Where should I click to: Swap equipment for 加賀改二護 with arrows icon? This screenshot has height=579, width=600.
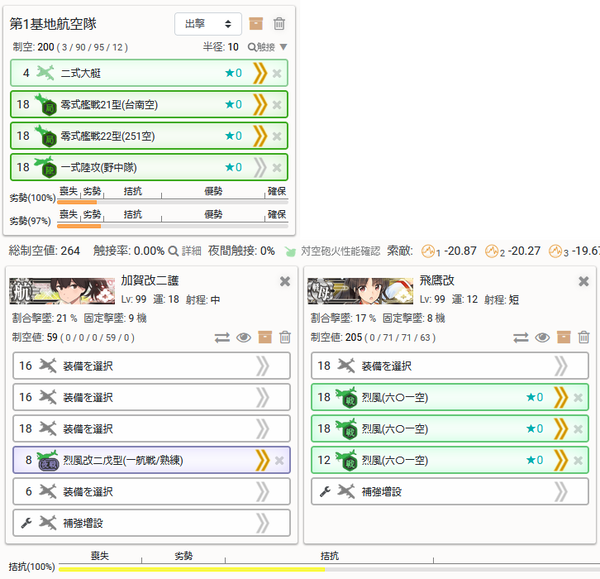tap(222, 337)
